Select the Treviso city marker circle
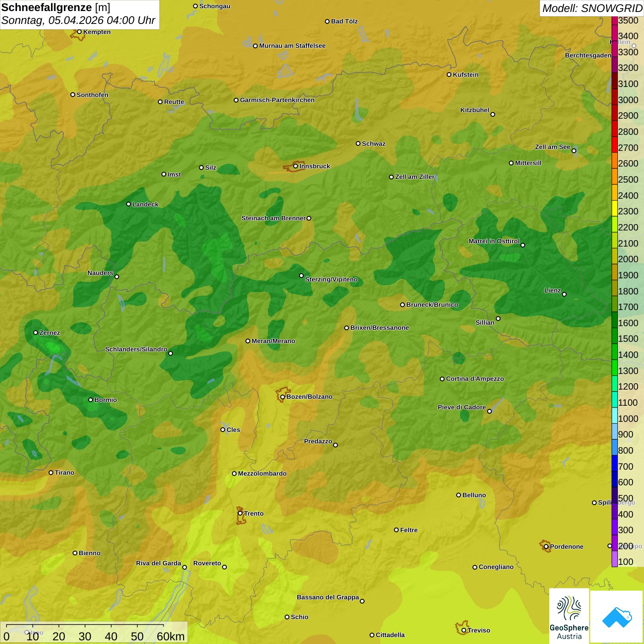This screenshot has height=644, width=644. point(464,630)
